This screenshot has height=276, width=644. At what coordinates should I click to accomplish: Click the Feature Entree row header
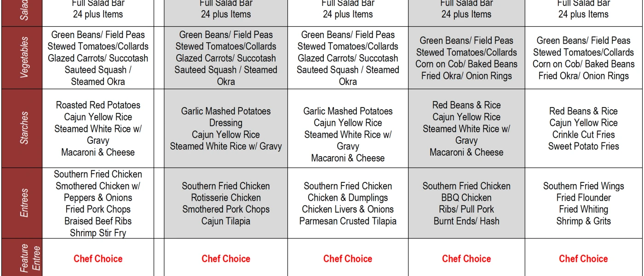(22, 258)
